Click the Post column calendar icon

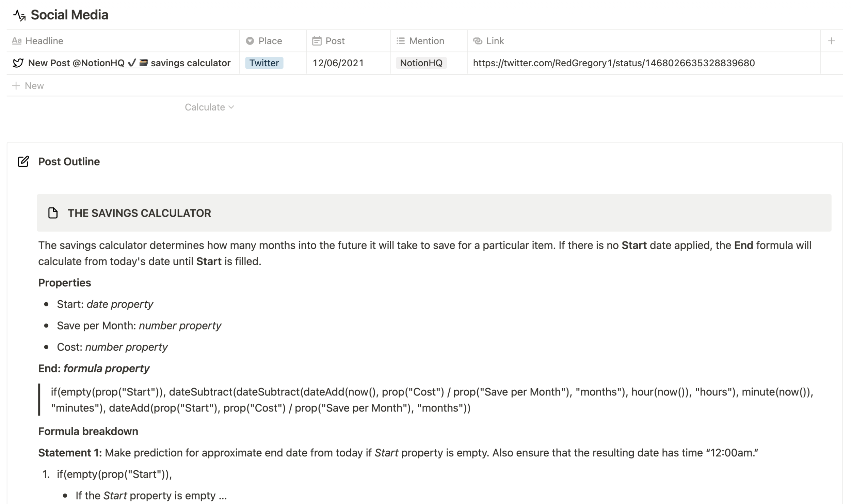pyautogui.click(x=317, y=41)
